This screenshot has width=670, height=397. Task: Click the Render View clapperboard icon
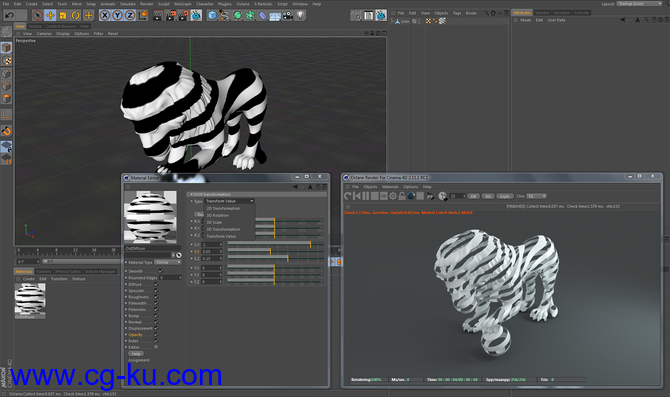tap(158, 15)
